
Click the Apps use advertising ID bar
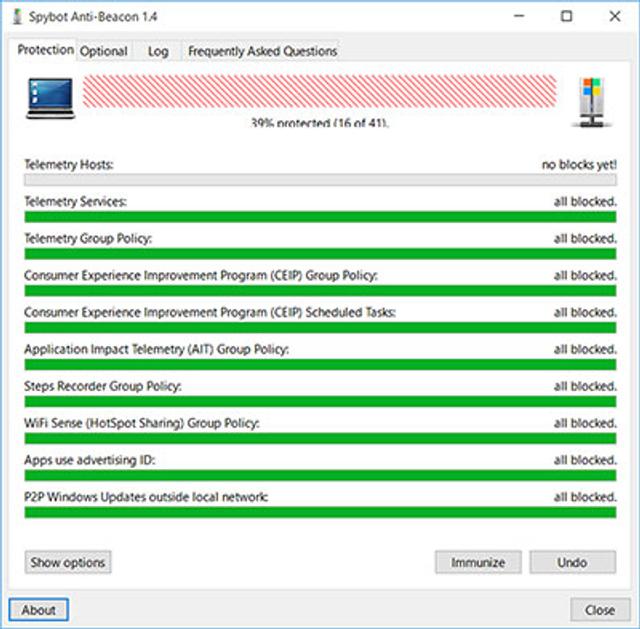click(x=320, y=475)
